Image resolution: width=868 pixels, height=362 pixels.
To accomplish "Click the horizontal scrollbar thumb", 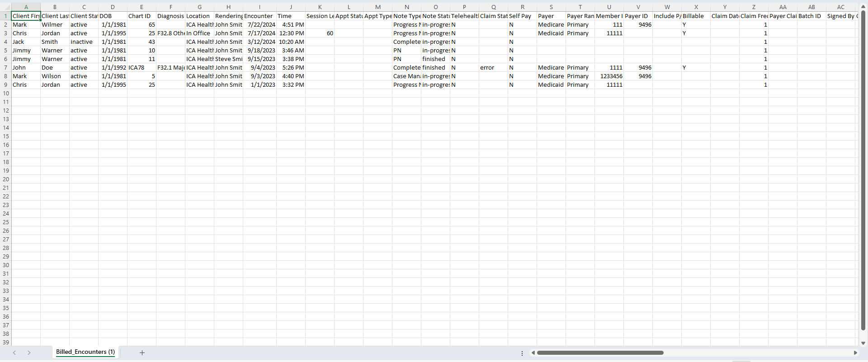I will [600, 353].
